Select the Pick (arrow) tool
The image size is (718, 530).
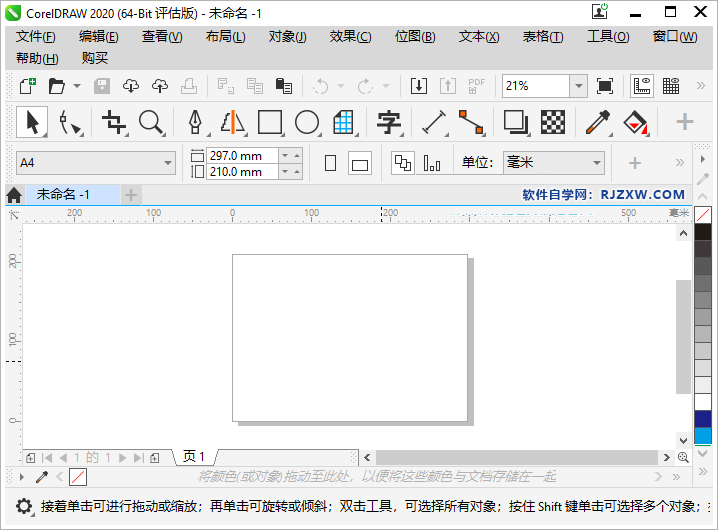coord(32,122)
